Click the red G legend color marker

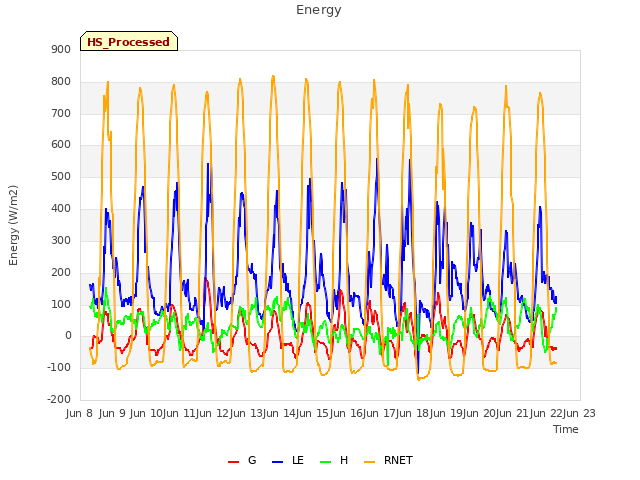(233, 462)
